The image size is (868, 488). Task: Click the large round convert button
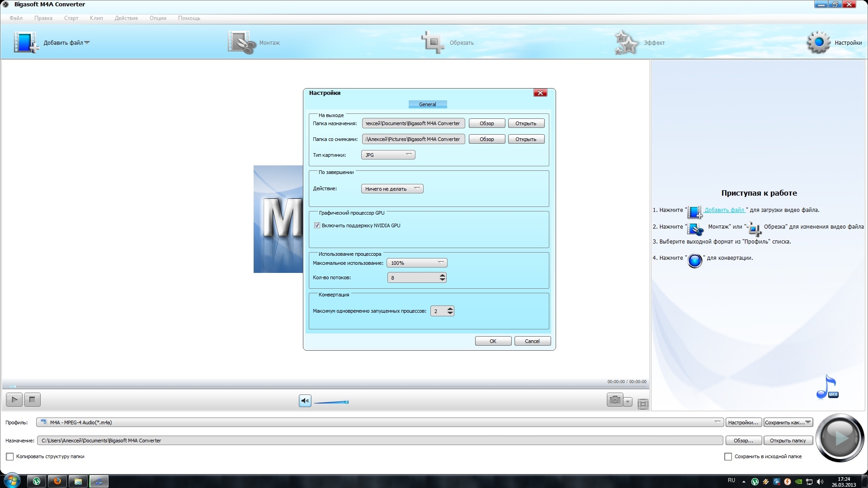point(840,437)
